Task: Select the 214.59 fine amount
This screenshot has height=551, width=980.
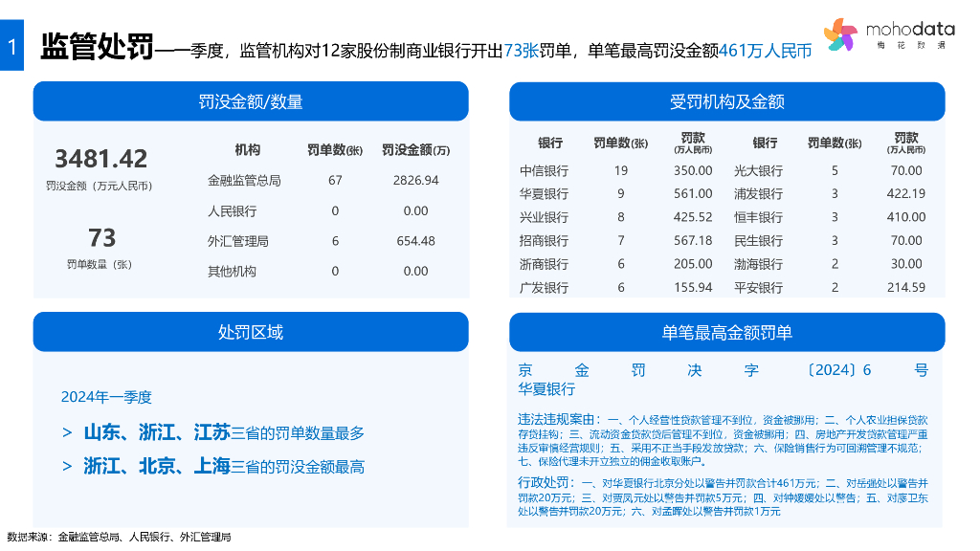Action: [x=906, y=287]
